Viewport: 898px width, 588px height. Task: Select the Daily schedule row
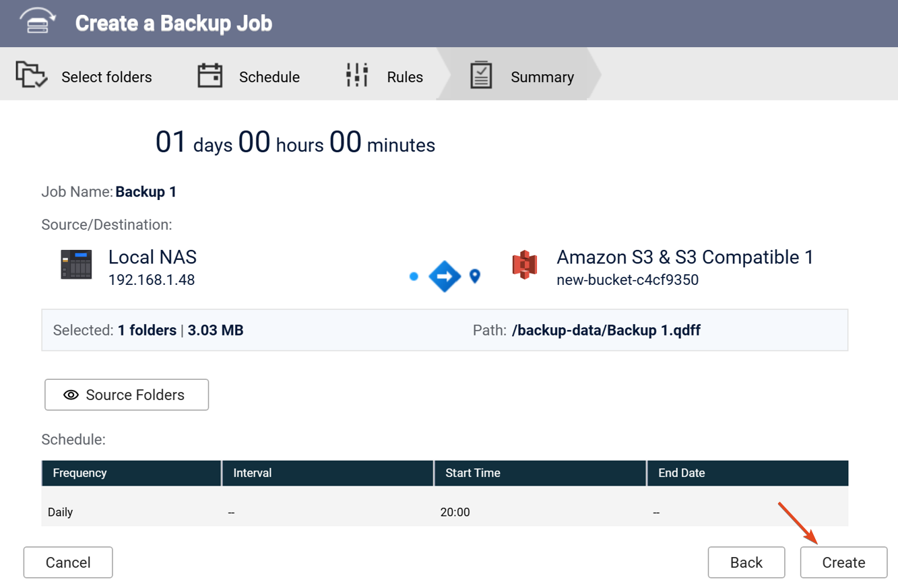pyautogui.click(x=61, y=512)
